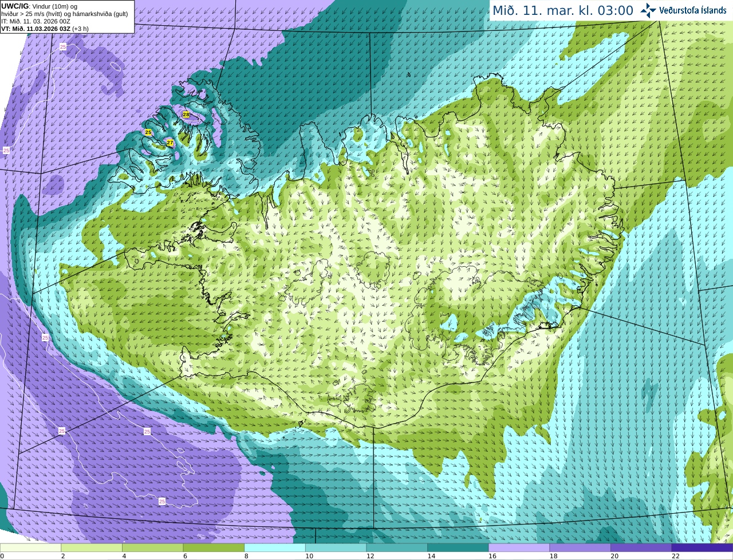733x560 pixels.
Task: Click the 'hviður > 25 m/s (hvítt)' description line
Action: pos(64,14)
